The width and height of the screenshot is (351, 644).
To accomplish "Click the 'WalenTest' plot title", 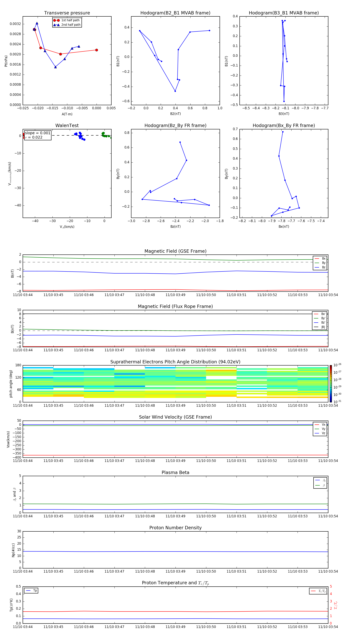I will coord(67,125).
